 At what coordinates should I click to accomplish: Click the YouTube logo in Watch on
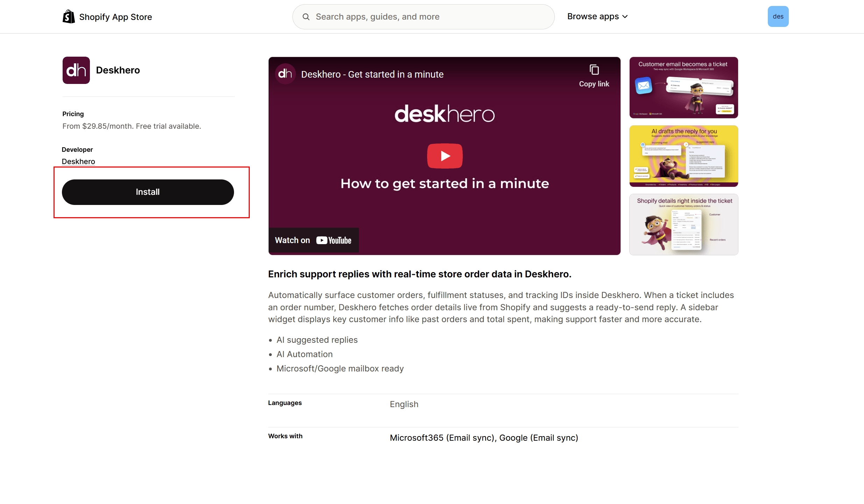coord(334,240)
